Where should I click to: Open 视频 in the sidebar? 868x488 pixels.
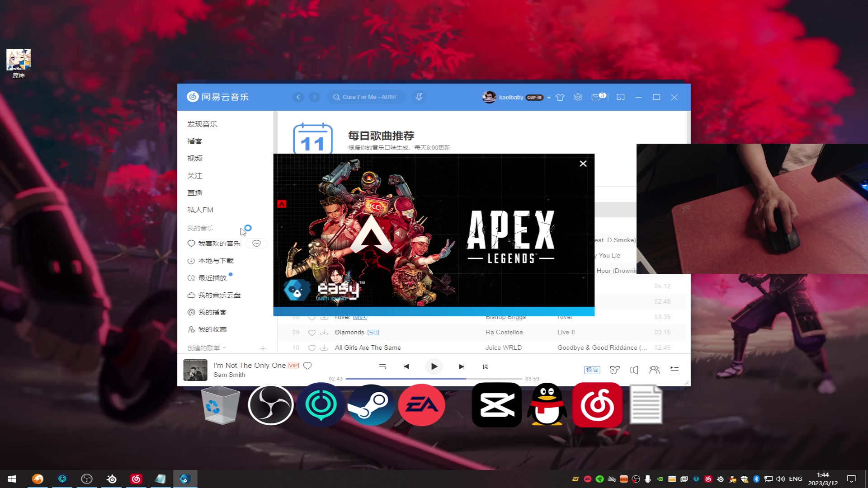coord(195,159)
